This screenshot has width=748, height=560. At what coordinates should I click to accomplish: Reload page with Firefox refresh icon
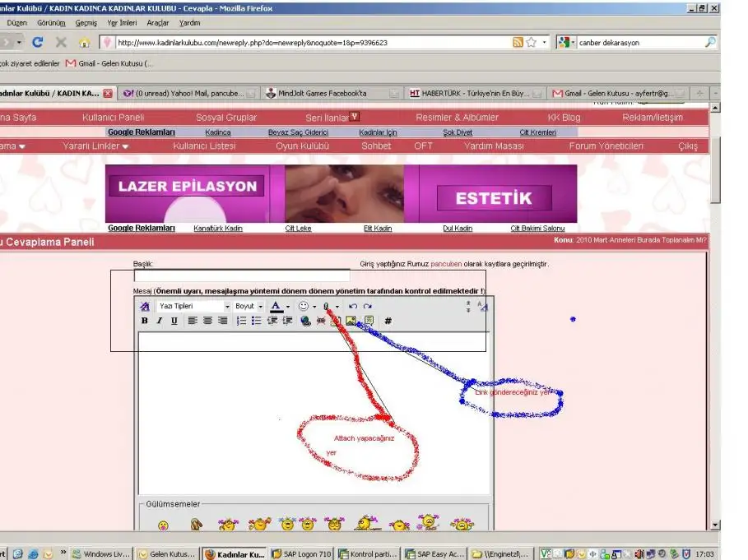(x=37, y=42)
